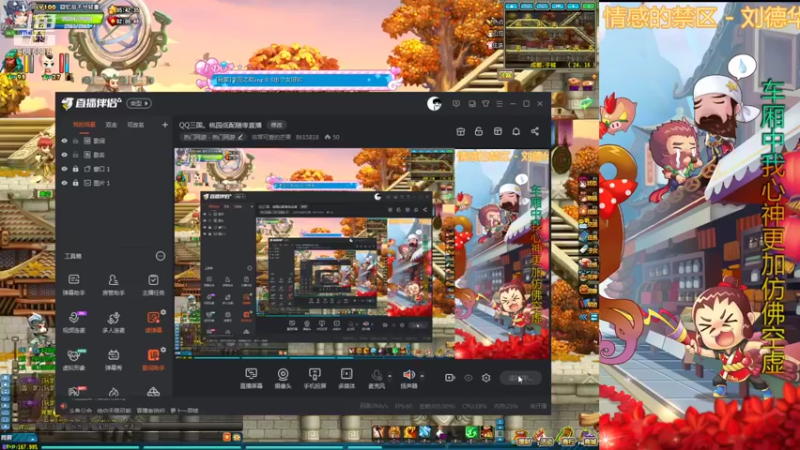Click the game skill hotbar at bottom

[x=433, y=433]
